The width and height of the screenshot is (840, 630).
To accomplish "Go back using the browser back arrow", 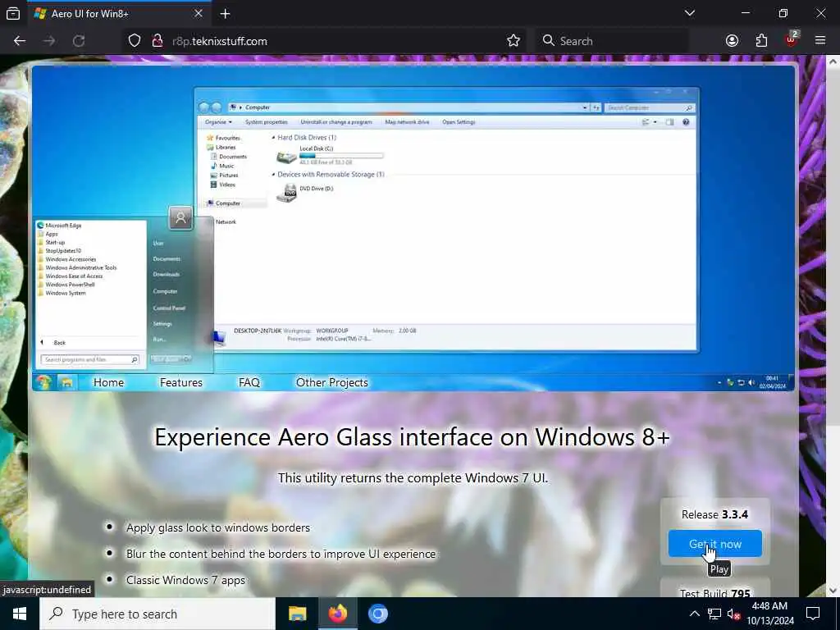I will click(x=20, y=41).
